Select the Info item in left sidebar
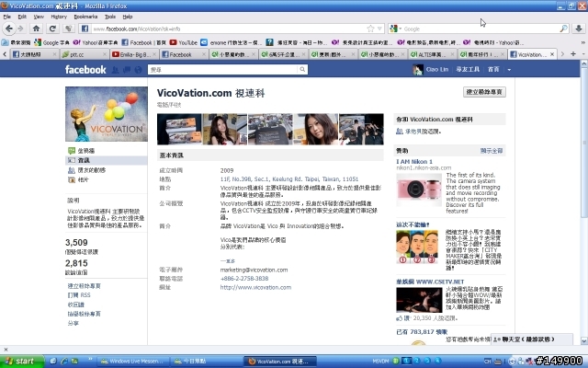588x368 pixels. tap(106, 160)
